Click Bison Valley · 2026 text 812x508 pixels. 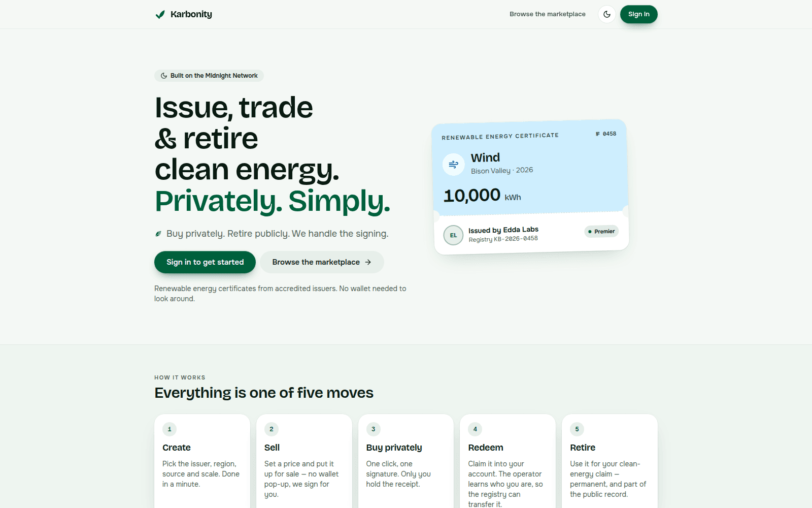coord(502,170)
